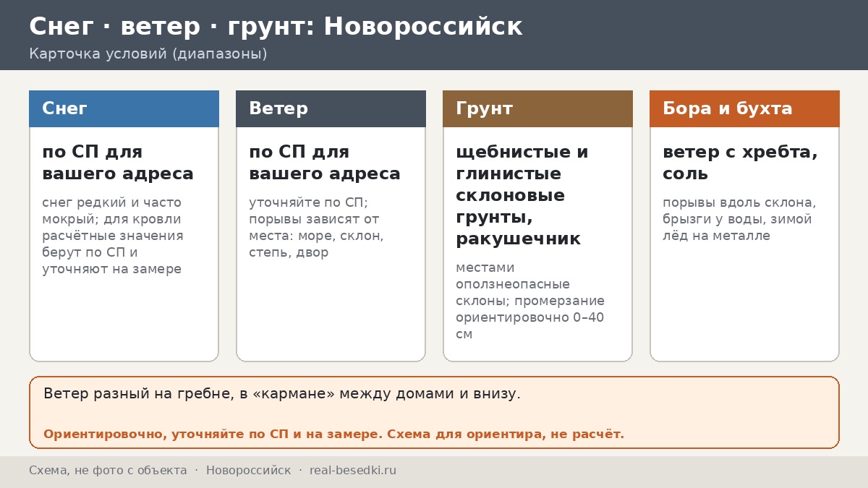Click the title "Снег · ветер · грунт: Новороссийск"
Image resolution: width=868 pixels, height=488 pixels.
point(276,27)
